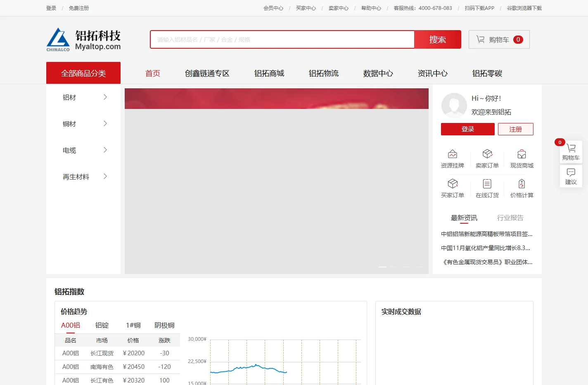Click the 长江现货 market cell
This screenshot has width=588, height=385.
[x=102, y=353]
